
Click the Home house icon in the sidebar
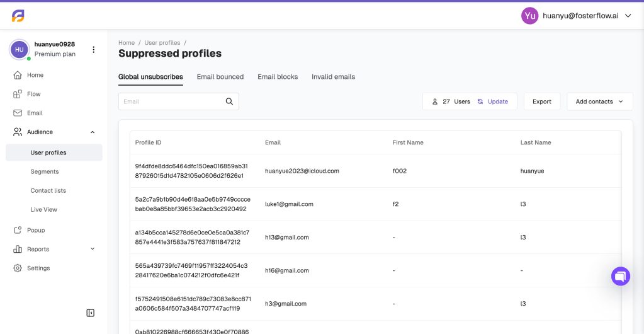[x=17, y=75]
